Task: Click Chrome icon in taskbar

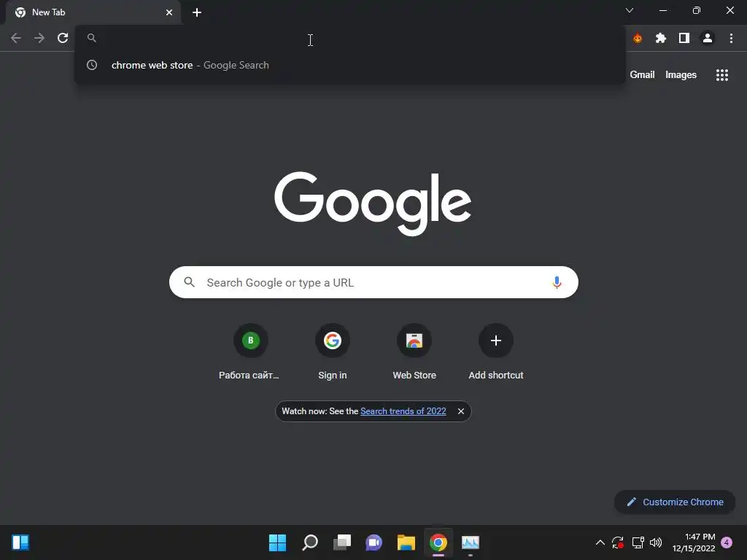Action: [438, 542]
